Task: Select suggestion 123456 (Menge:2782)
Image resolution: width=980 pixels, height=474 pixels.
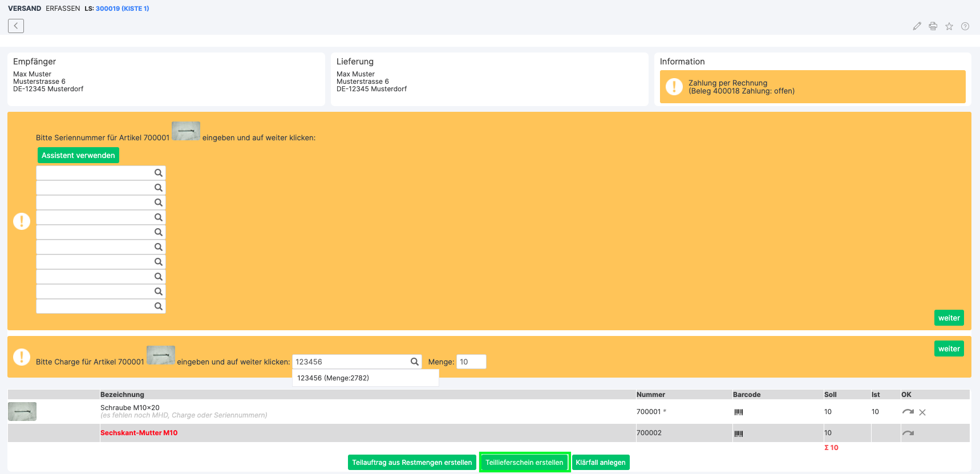Action: pyautogui.click(x=333, y=378)
